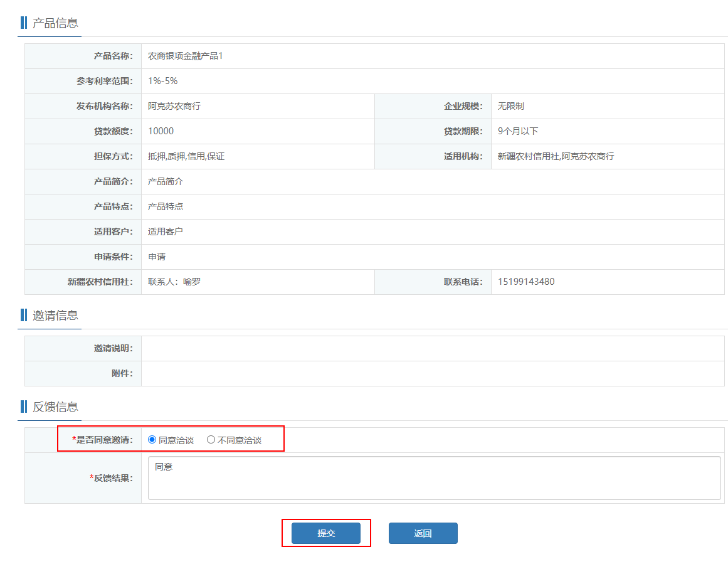Focus the 反馈结果 text area

click(x=434, y=478)
